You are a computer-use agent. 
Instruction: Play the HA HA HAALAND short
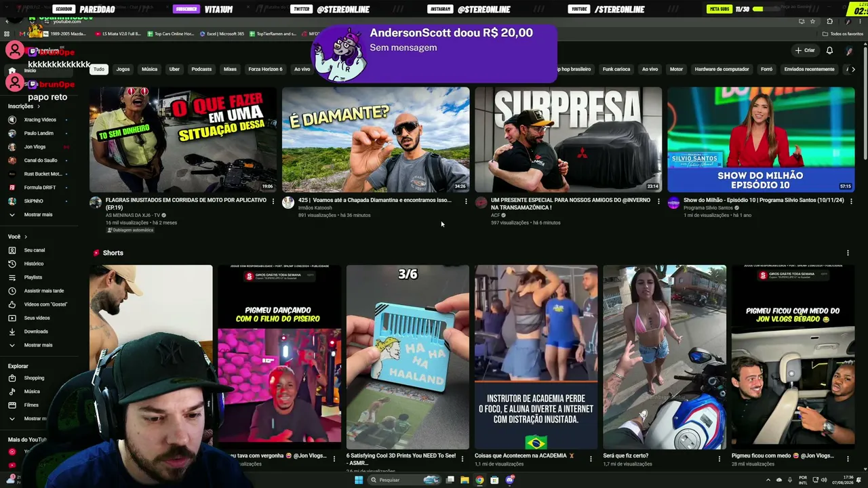click(408, 357)
